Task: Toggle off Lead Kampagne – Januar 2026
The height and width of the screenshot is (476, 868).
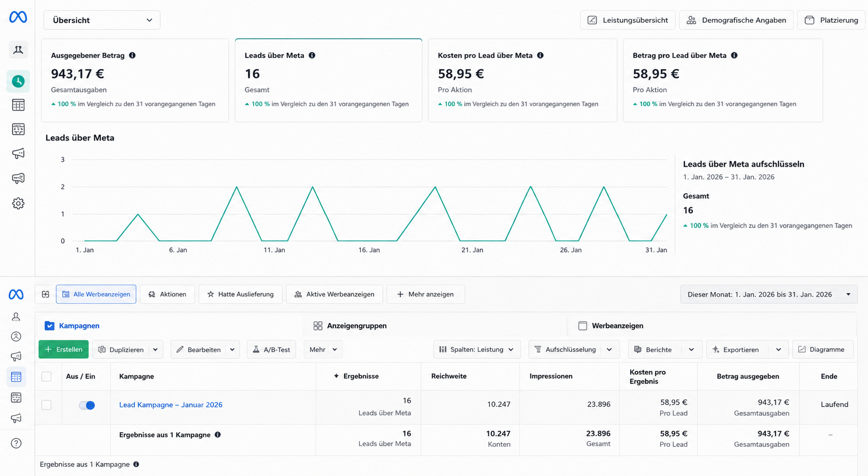Action: point(87,405)
